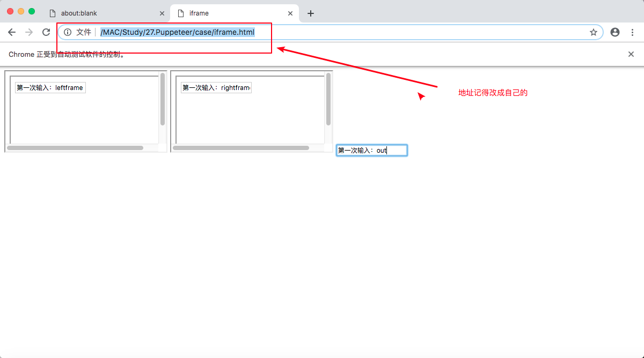Close the iframe tab

coord(290,12)
